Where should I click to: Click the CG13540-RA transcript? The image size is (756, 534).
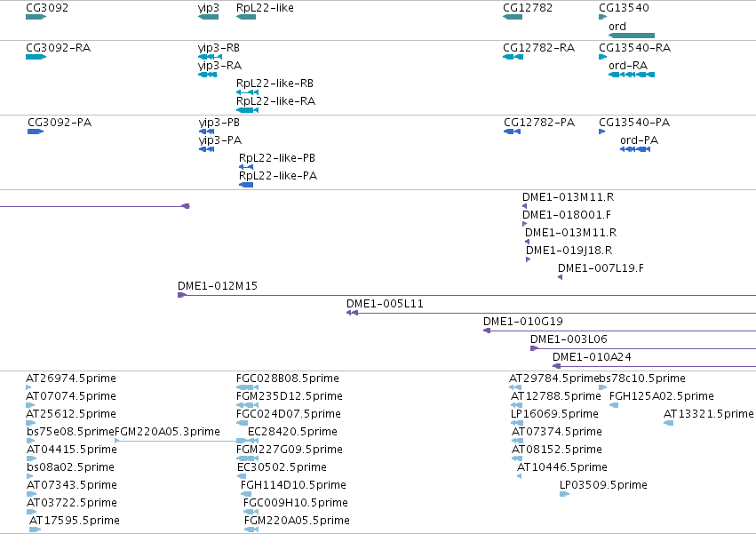[602, 57]
